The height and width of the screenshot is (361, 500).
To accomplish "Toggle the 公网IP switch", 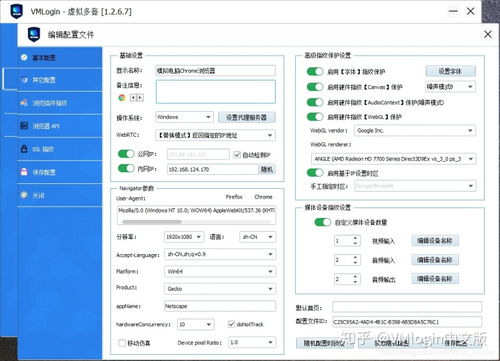I will click(126, 154).
